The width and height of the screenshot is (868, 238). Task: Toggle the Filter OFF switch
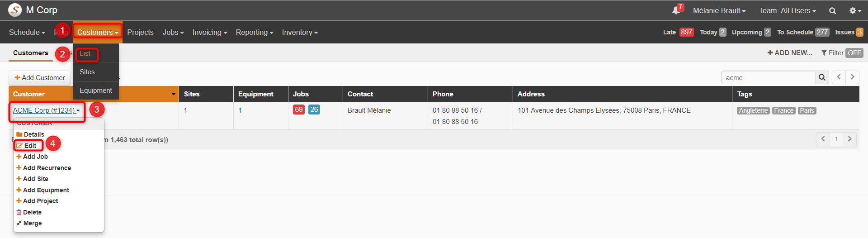coord(854,53)
